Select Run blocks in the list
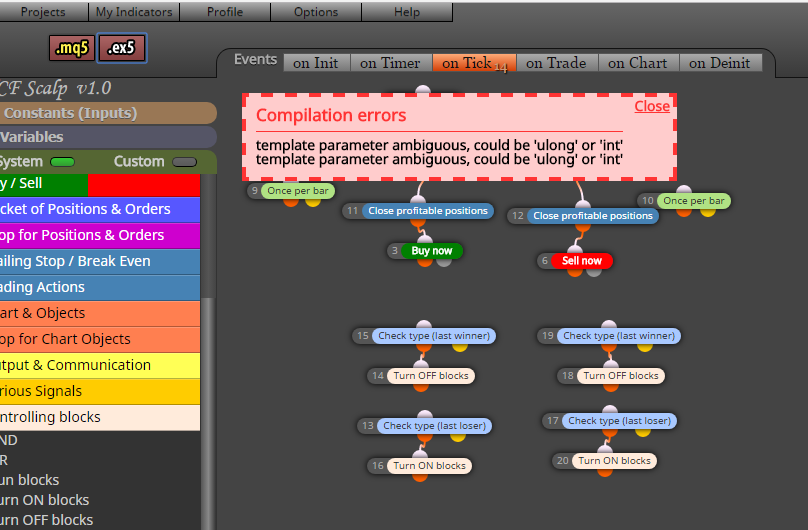Screen dimensions: 808x530 [29, 480]
